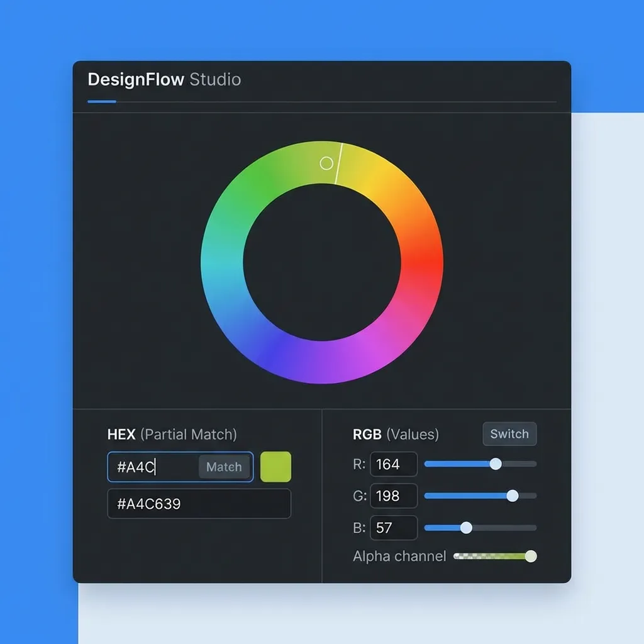Click the Alpha channel slider handle
The height and width of the screenshot is (644, 644).
click(531, 557)
